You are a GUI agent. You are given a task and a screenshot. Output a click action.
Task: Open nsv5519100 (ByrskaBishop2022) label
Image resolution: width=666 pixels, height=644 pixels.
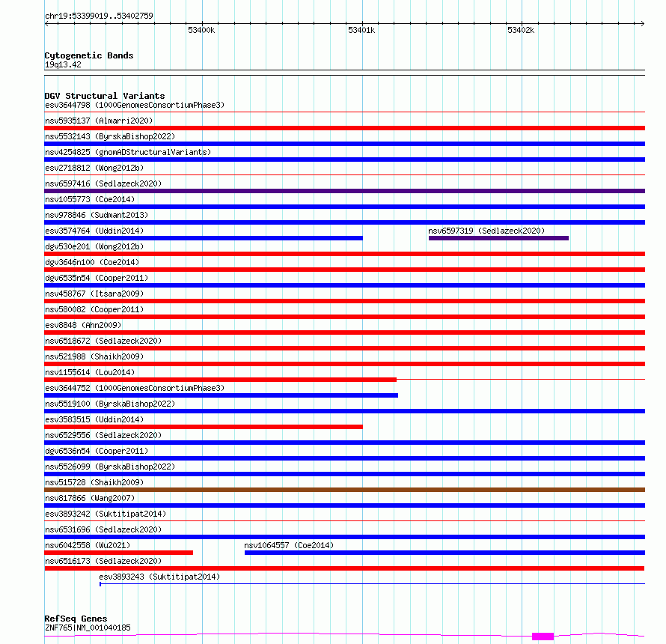click(x=110, y=404)
